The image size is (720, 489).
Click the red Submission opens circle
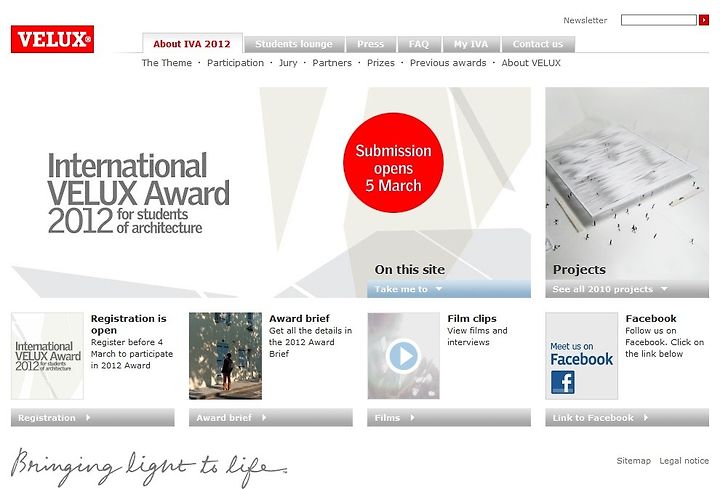coord(394,163)
